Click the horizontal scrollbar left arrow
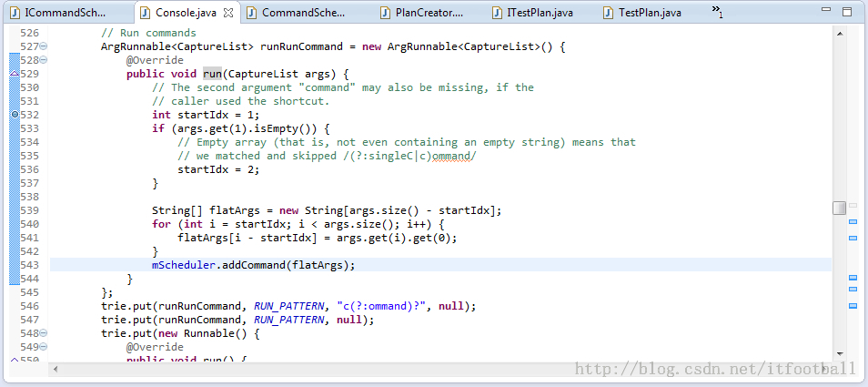 tap(55, 368)
